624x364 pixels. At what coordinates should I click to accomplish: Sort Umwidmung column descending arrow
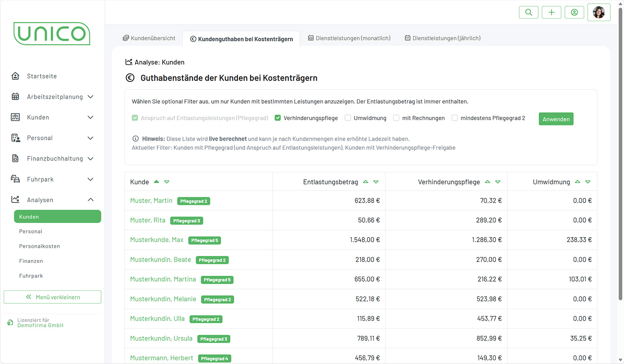coord(588,182)
